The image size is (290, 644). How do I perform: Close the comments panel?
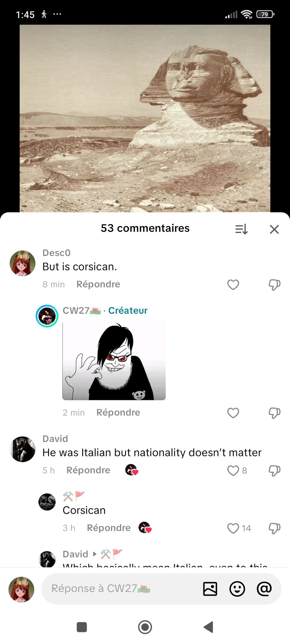(274, 229)
